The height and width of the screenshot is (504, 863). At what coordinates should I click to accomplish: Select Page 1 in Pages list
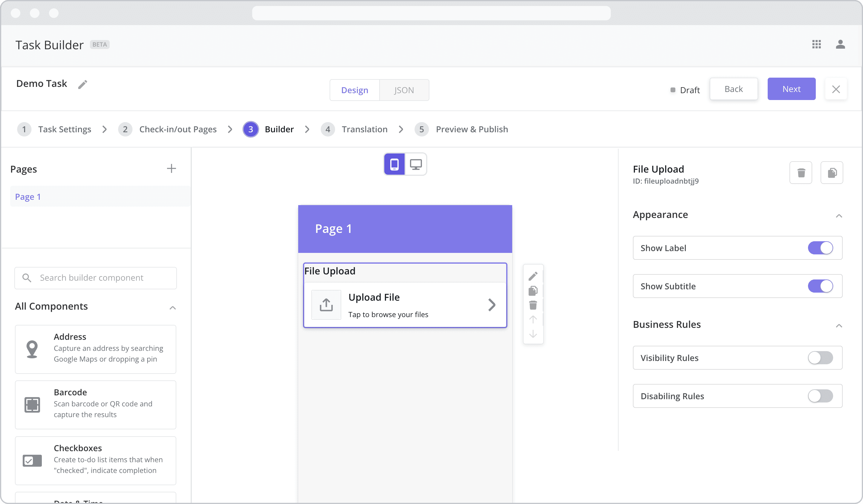(x=100, y=196)
